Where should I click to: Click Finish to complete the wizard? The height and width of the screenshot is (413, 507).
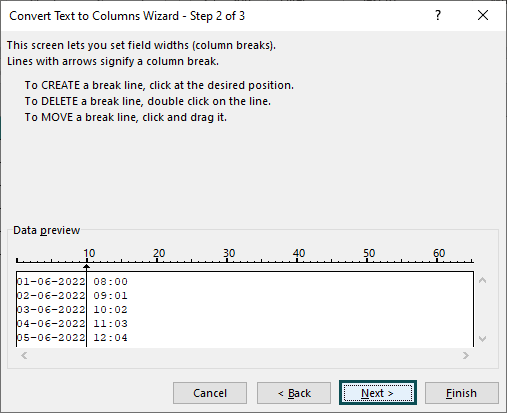point(462,393)
